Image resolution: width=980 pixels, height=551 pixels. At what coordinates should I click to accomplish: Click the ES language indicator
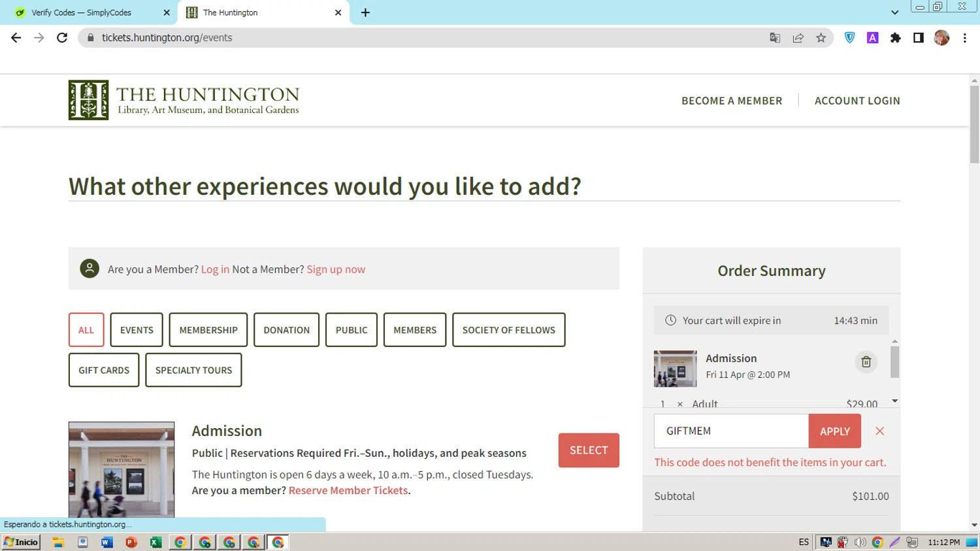click(804, 542)
